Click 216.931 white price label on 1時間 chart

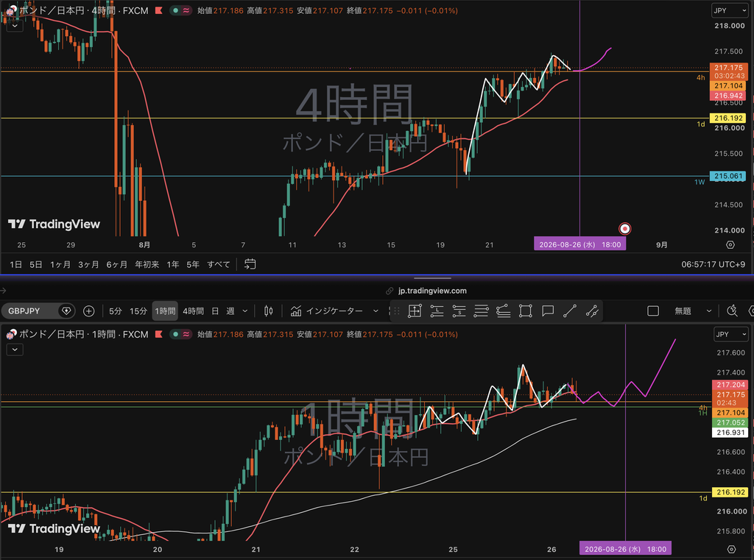730,433
